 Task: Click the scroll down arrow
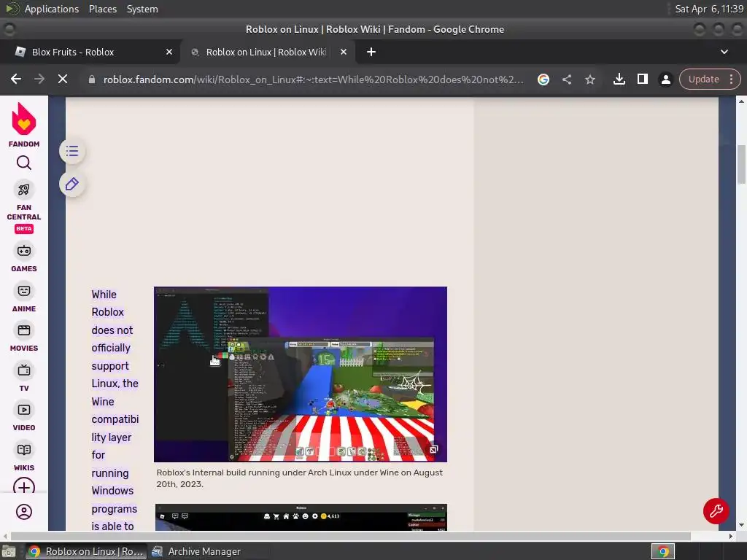click(741, 525)
